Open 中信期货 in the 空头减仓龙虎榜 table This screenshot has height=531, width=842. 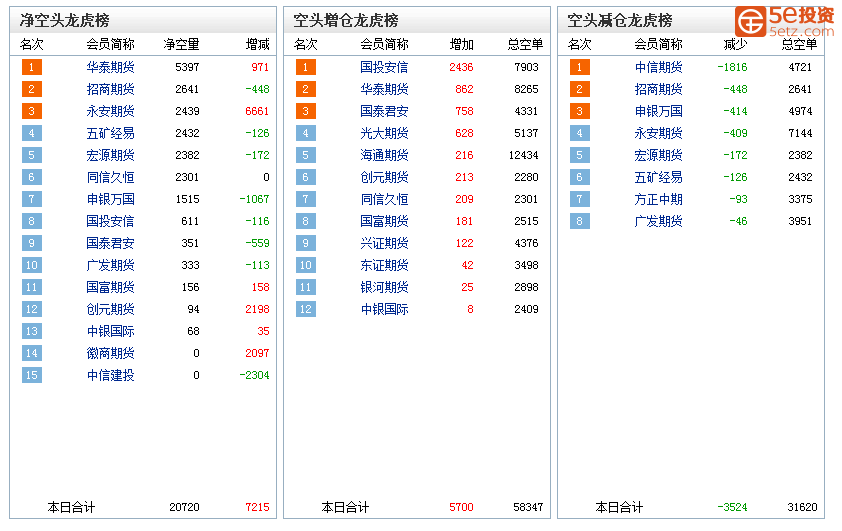click(x=658, y=67)
